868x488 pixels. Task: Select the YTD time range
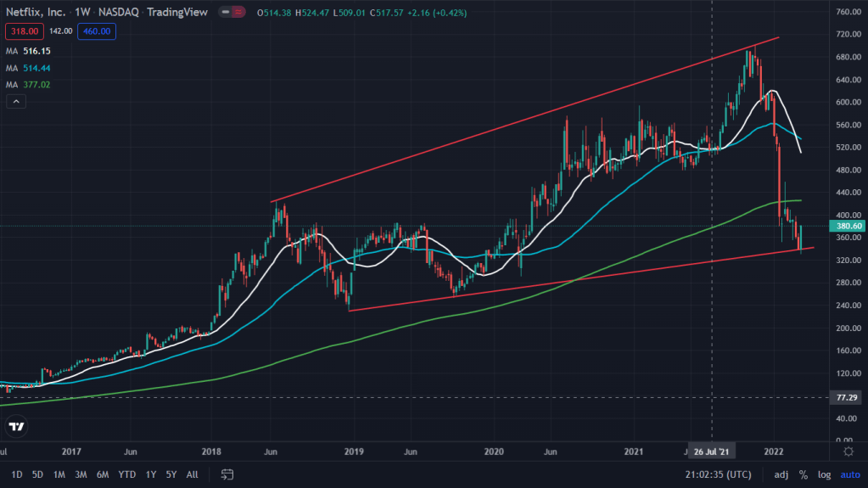(127, 474)
